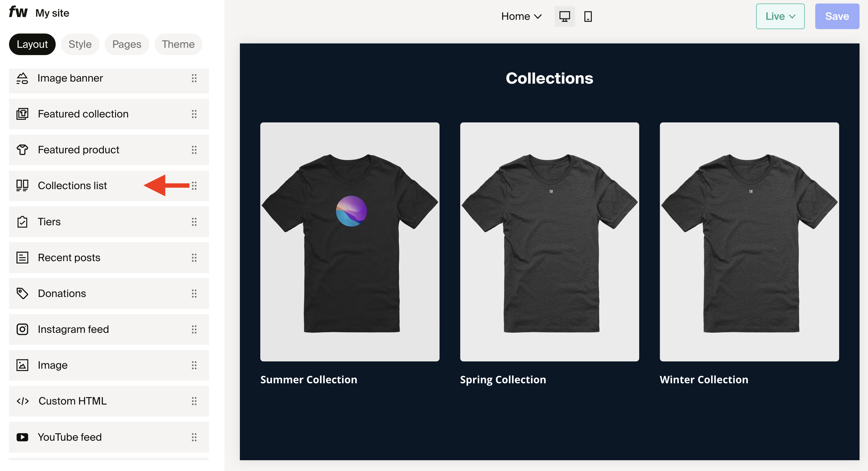Viewport: 868px width, 471px height.
Task: Expand the Live status dropdown
Action: click(780, 16)
